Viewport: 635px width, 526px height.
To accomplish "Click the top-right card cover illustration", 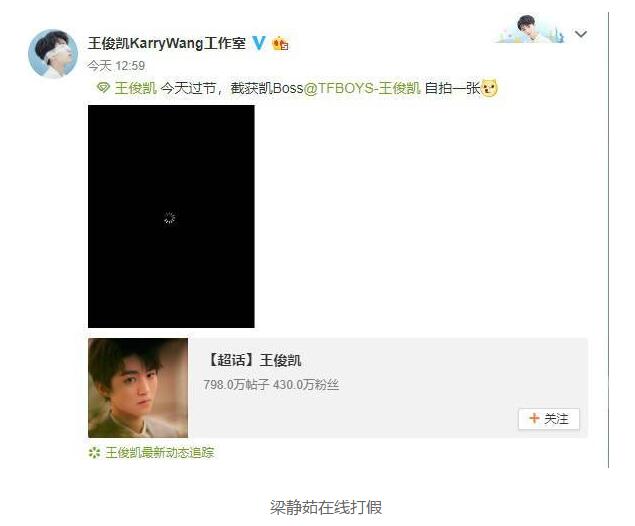I will (x=530, y=28).
